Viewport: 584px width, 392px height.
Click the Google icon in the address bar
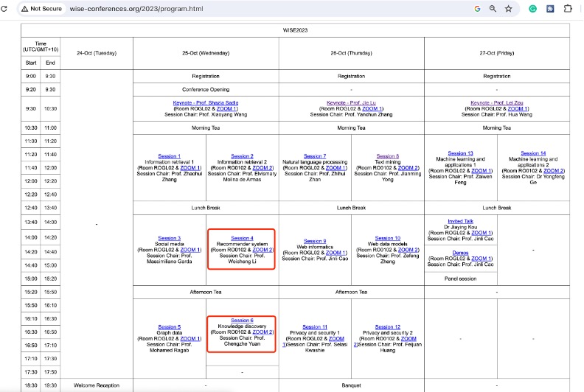click(477, 9)
